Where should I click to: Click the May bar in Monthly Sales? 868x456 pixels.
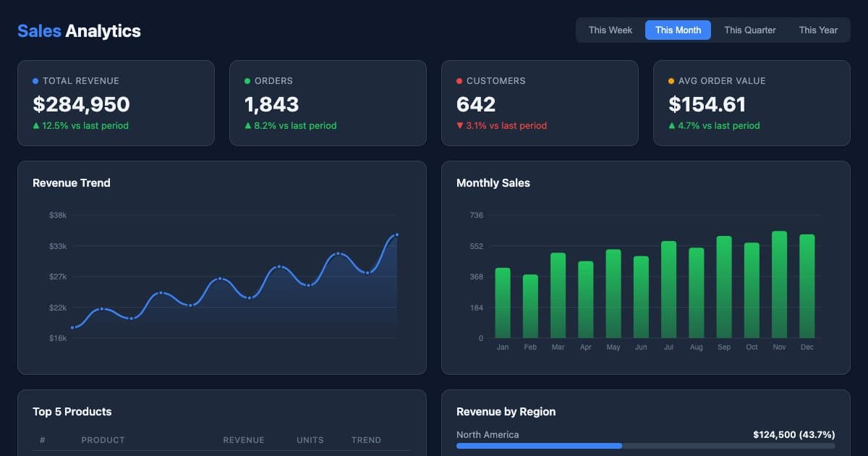point(613,294)
